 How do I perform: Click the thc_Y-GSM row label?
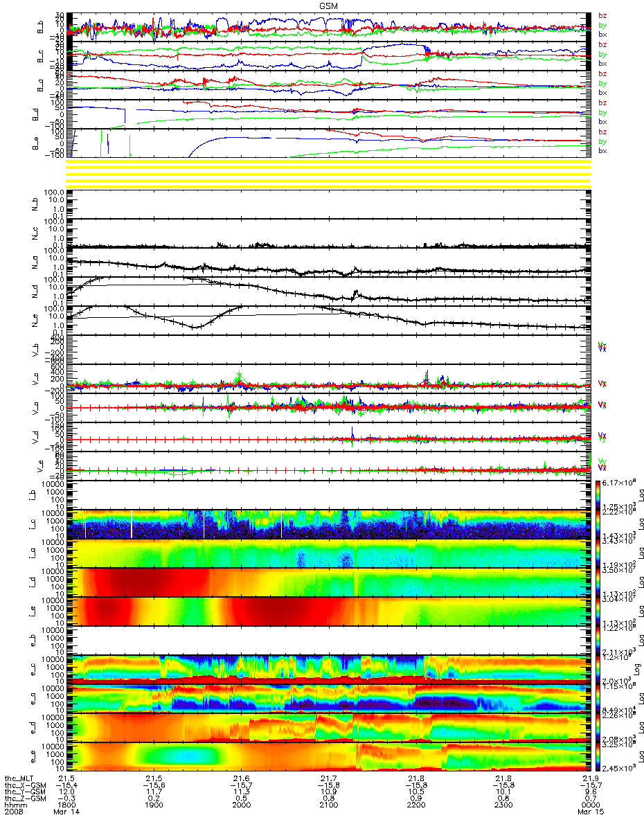tap(24, 793)
